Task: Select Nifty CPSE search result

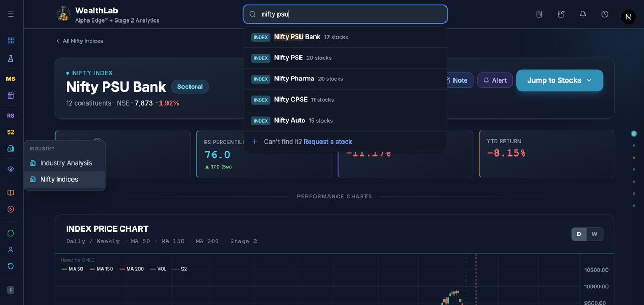Action: pos(345,100)
